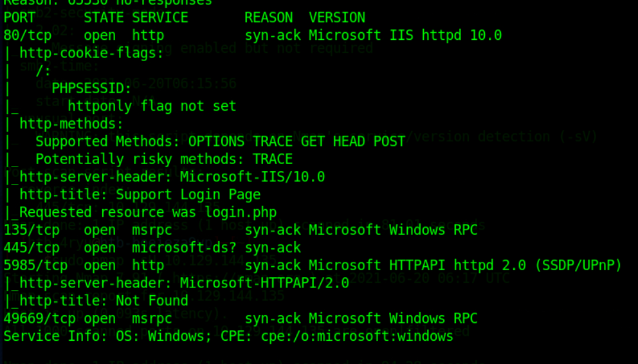Image resolution: width=638 pixels, height=364 pixels.
Task: Click 'httponly flag not set' text
Action: pos(152,106)
